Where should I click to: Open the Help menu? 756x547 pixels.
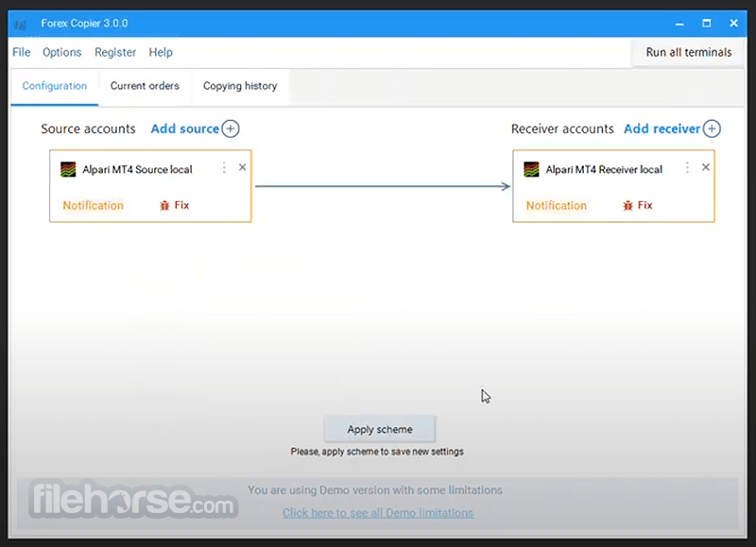[x=161, y=52]
